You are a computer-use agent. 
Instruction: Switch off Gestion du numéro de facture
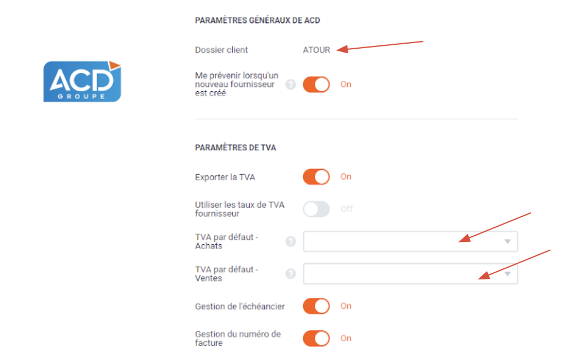point(316,338)
